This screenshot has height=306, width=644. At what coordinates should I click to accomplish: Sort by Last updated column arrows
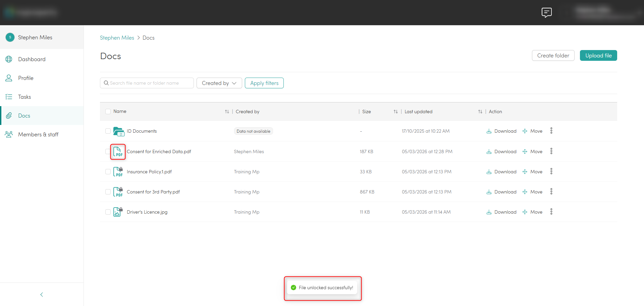(x=480, y=112)
